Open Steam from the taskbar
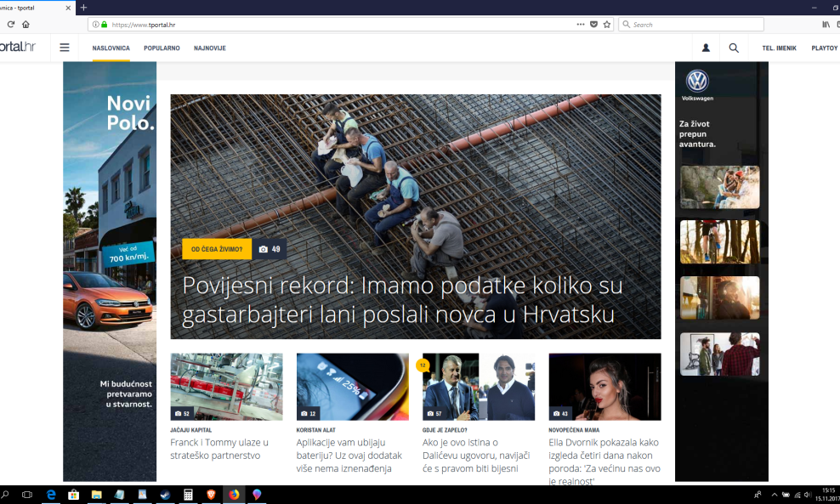Screen dimensions: 840x504 pyautogui.click(x=165, y=495)
